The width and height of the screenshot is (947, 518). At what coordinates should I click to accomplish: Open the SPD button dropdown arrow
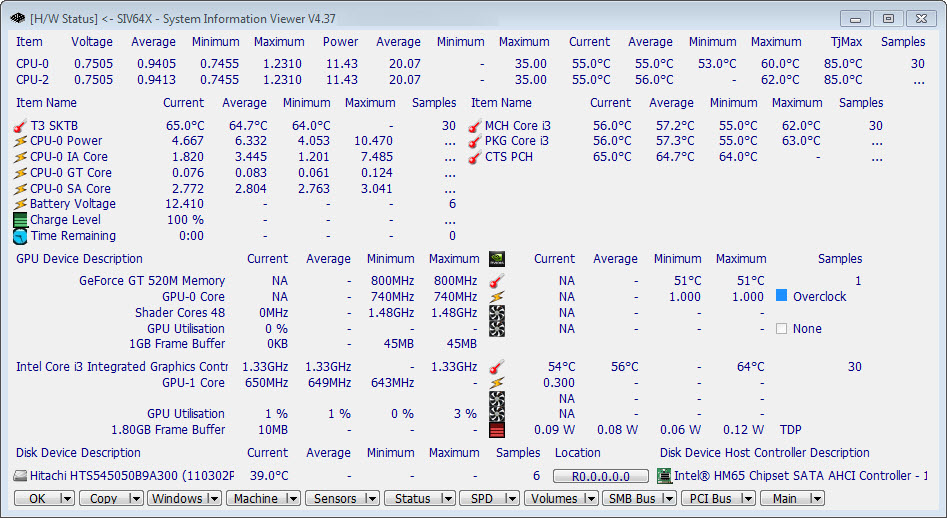pos(512,499)
